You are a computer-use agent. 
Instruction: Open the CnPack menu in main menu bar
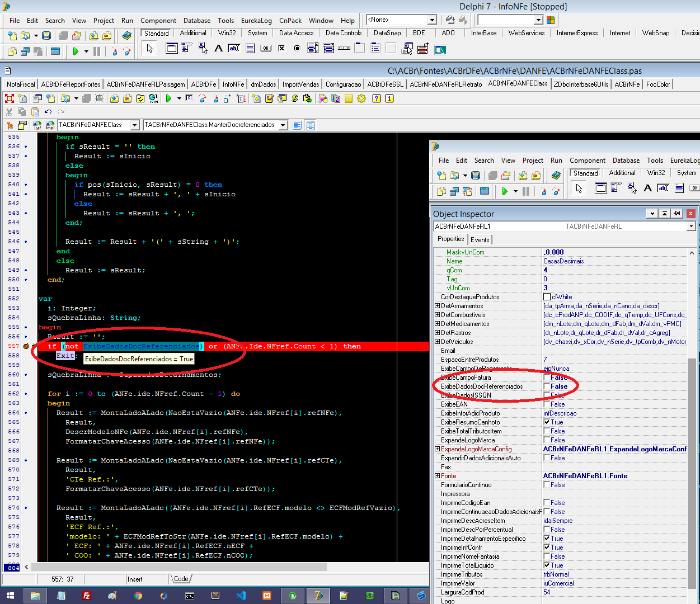290,21
